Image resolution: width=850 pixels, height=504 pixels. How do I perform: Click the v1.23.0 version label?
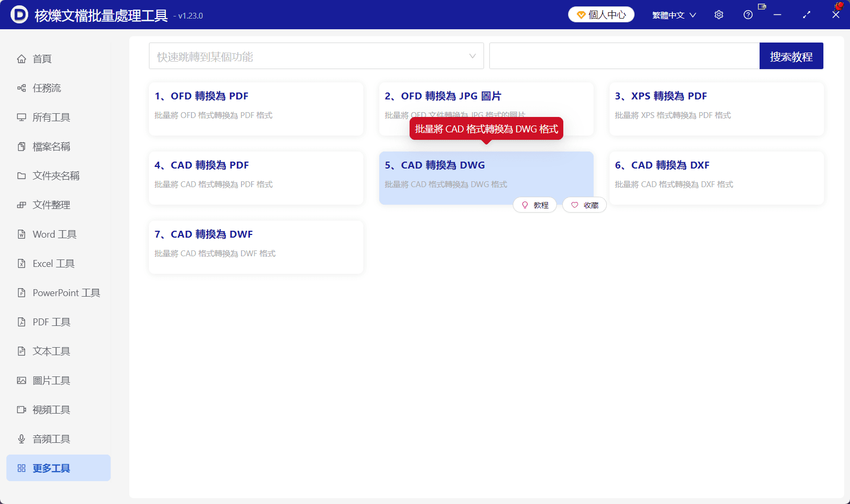190,16
